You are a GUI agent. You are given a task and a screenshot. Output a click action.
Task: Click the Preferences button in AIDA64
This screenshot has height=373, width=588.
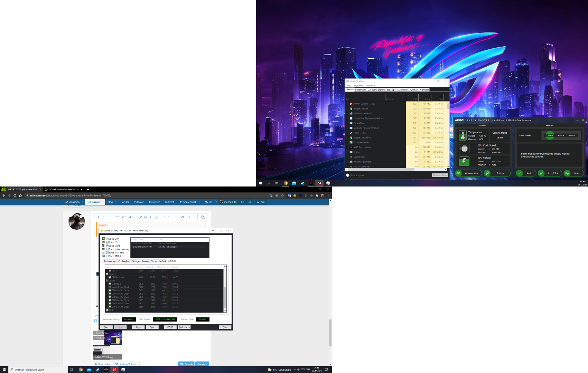click(184, 327)
